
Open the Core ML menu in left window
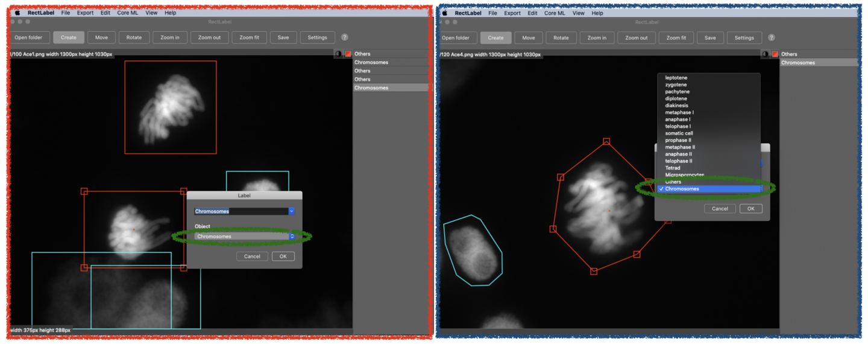[127, 13]
